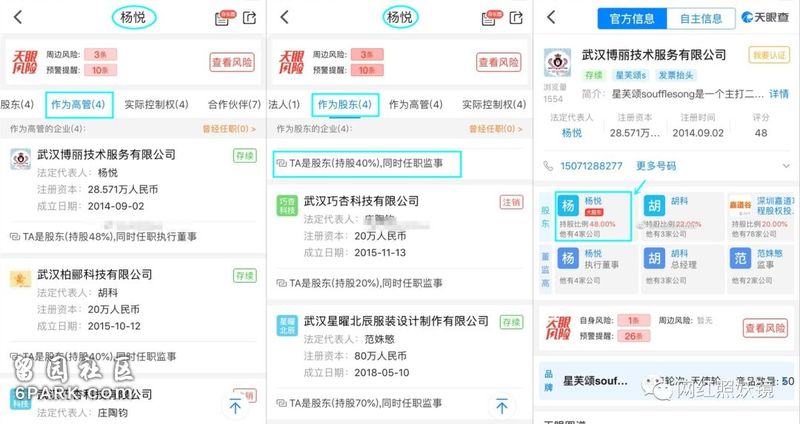This screenshot has height=424, width=800.
Task: Tap 发票抬头 tag
Action: [676, 75]
